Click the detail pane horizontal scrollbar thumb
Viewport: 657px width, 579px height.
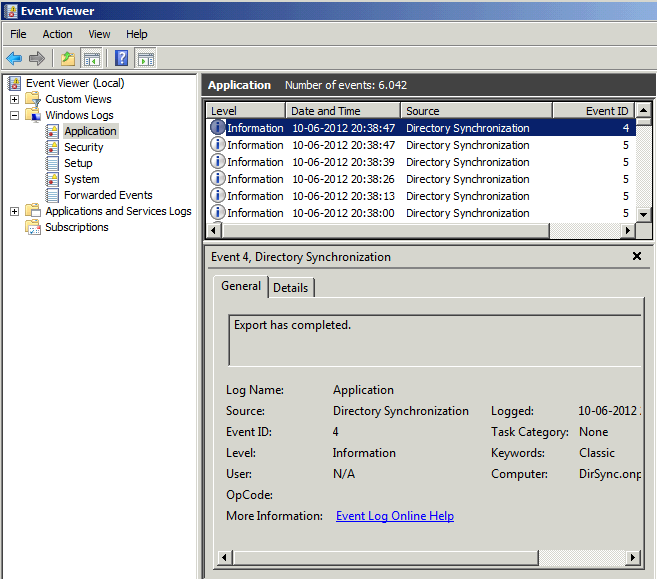coord(385,558)
